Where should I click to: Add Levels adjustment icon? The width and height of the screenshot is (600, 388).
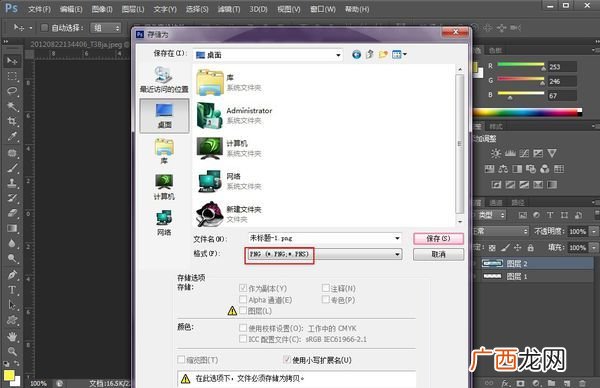pos(510,153)
